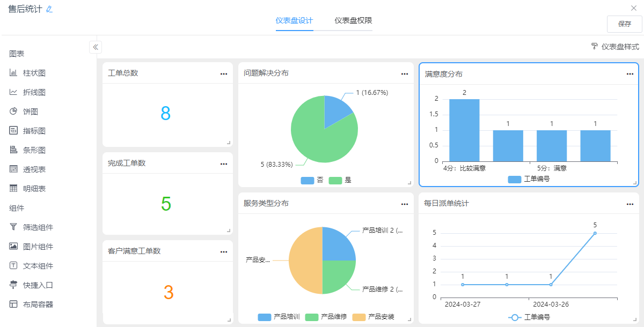Select the 指标图 indicator icon
This screenshot has width=644, height=327.
coord(13,131)
